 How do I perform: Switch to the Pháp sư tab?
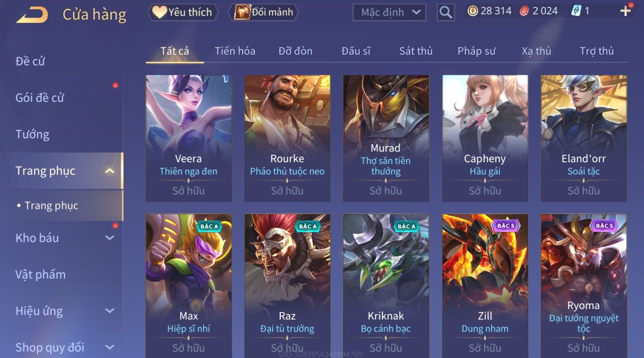[x=476, y=51]
